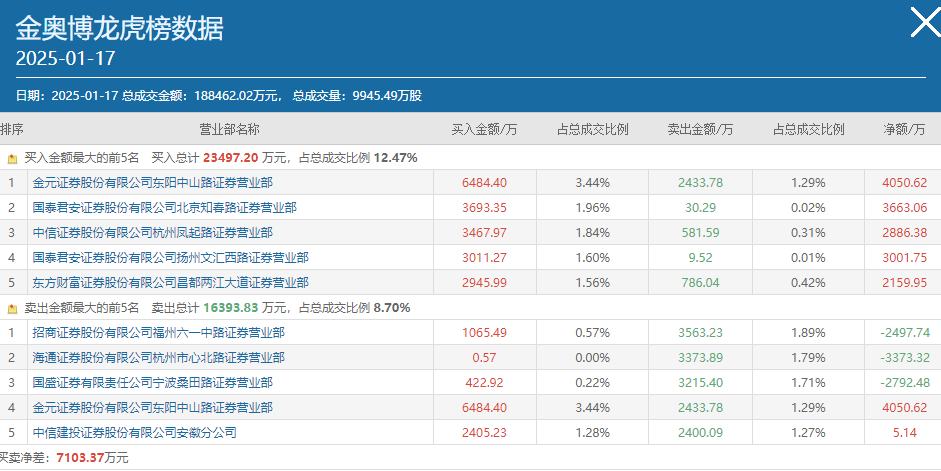Click sell amount 30.29
Screen dimensions: 941x471
tap(700, 208)
